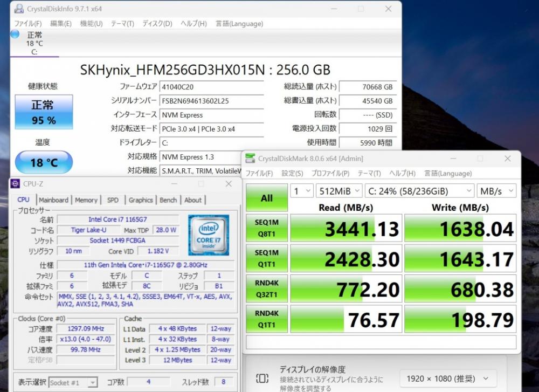
Task: Click the core speed value 1297.09 MHz
Action: [86, 328]
